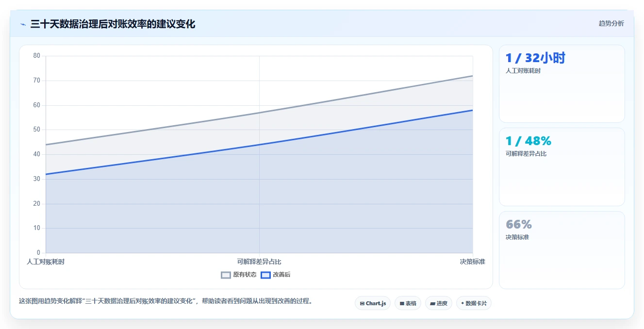Click the lightning icon beside the title
This screenshot has width=644, height=329.
click(x=23, y=24)
